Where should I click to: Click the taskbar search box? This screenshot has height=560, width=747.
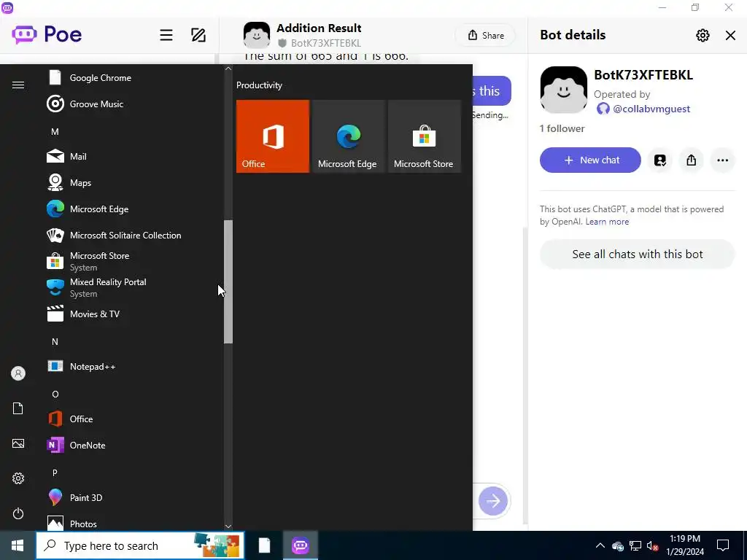[140, 545]
